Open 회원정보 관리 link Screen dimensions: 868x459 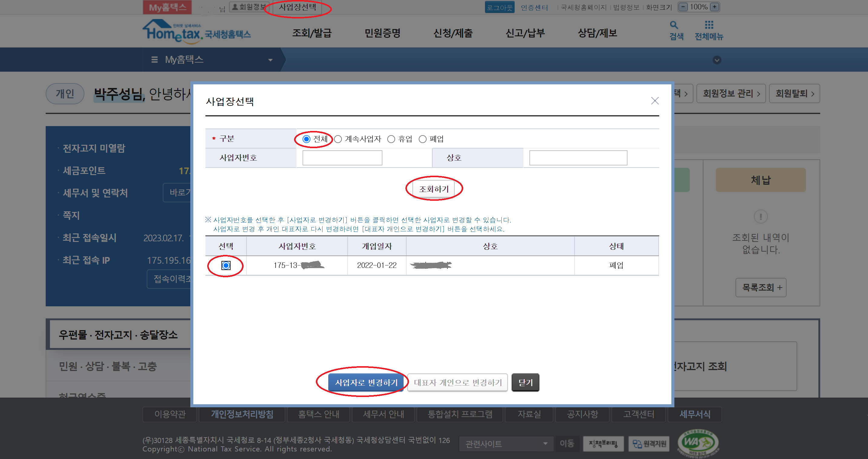click(x=731, y=94)
